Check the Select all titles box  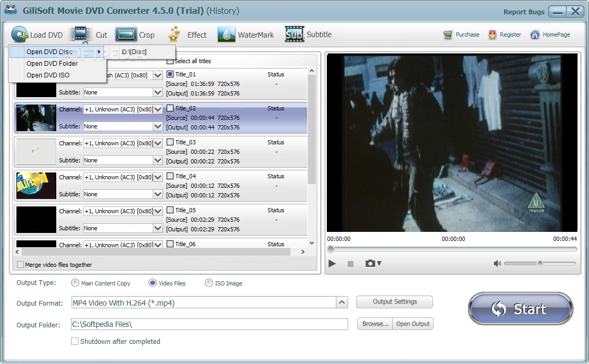(170, 61)
